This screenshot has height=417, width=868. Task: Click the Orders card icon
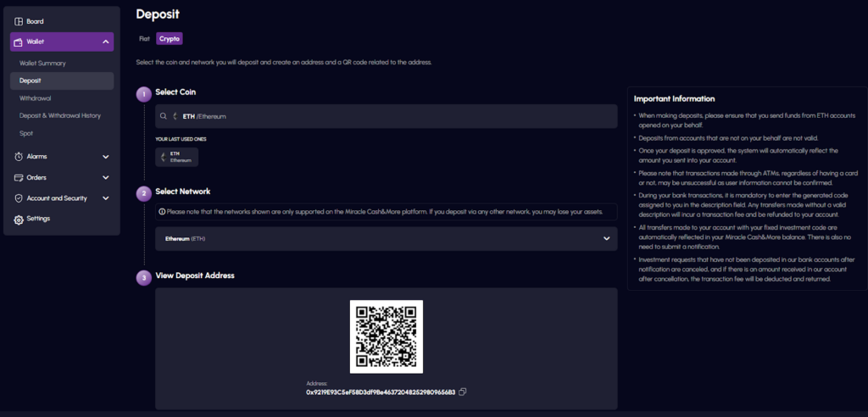(19, 178)
